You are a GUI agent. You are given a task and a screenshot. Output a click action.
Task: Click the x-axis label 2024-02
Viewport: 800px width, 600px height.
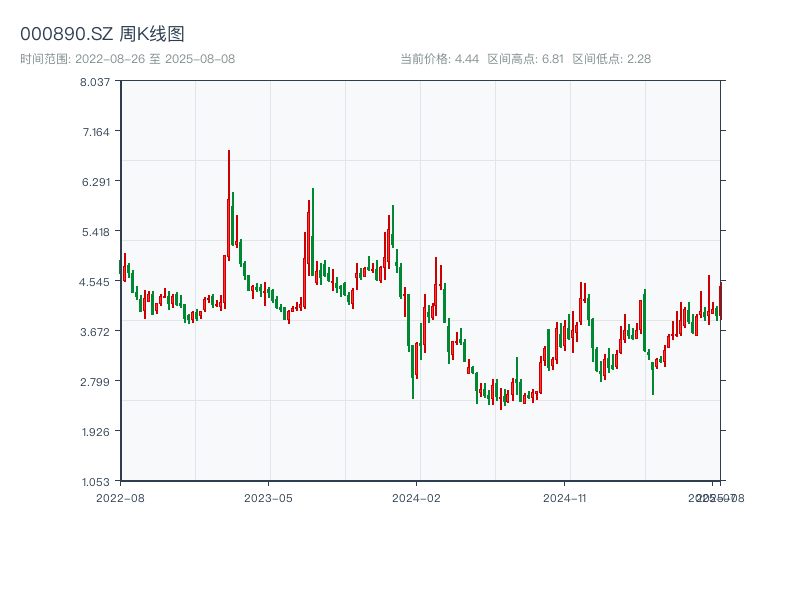pos(416,498)
